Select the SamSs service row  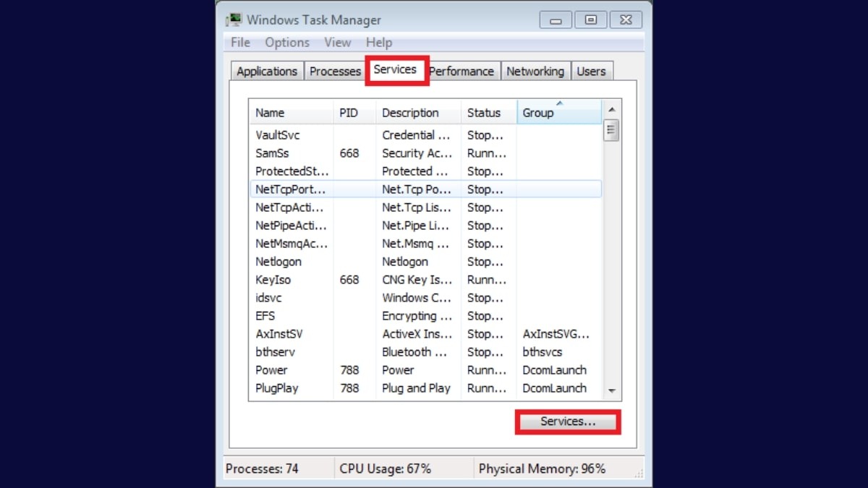point(425,153)
